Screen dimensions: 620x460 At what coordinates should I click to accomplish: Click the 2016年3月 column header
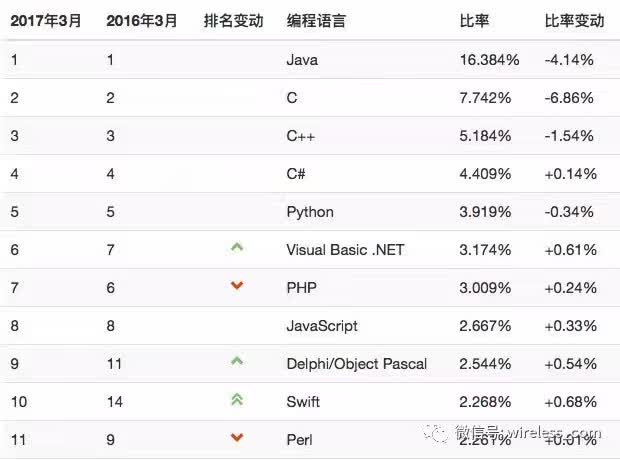[x=140, y=21]
